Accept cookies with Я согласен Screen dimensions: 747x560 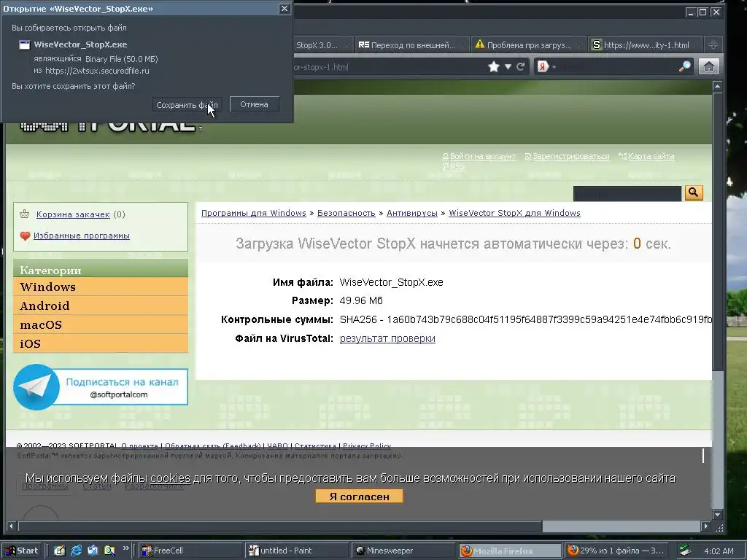pos(359,496)
